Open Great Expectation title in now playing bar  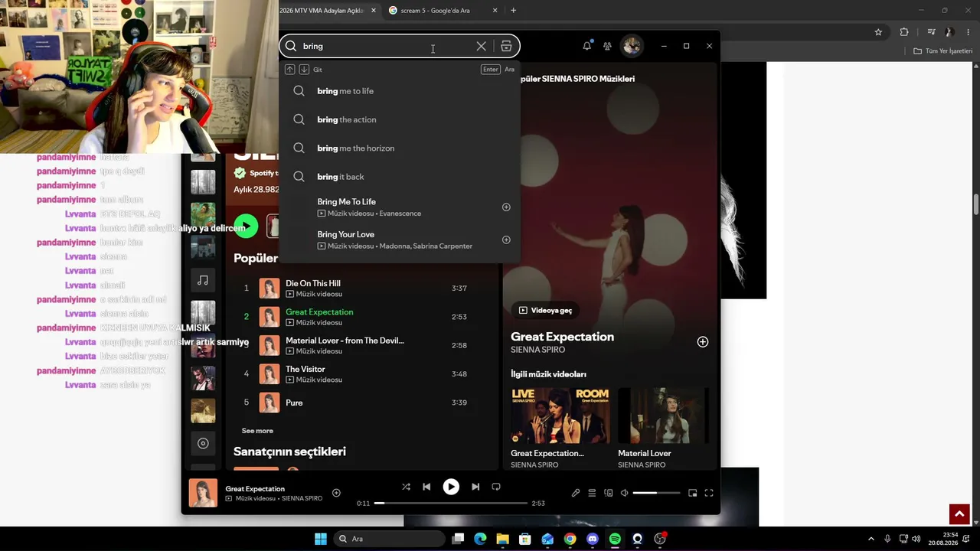click(255, 488)
